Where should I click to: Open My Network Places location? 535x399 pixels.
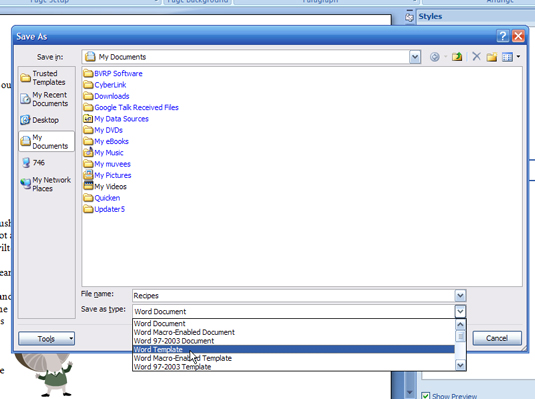pyautogui.click(x=46, y=184)
